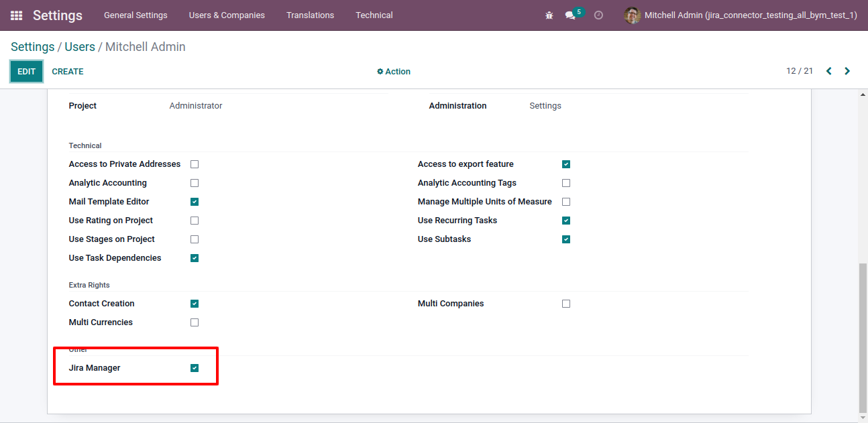
Task: Toggle Access to Private Addresses checkbox
Action: (x=195, y=164)
